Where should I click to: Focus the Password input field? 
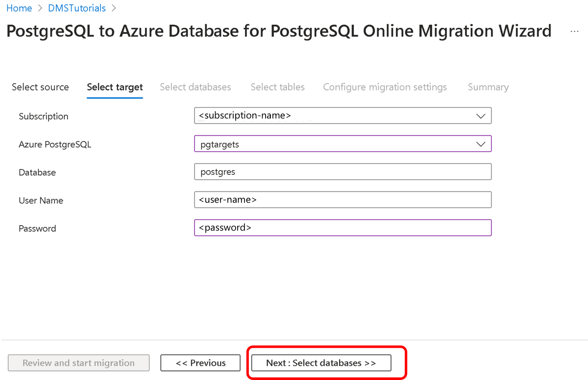[x=343, y=228]
